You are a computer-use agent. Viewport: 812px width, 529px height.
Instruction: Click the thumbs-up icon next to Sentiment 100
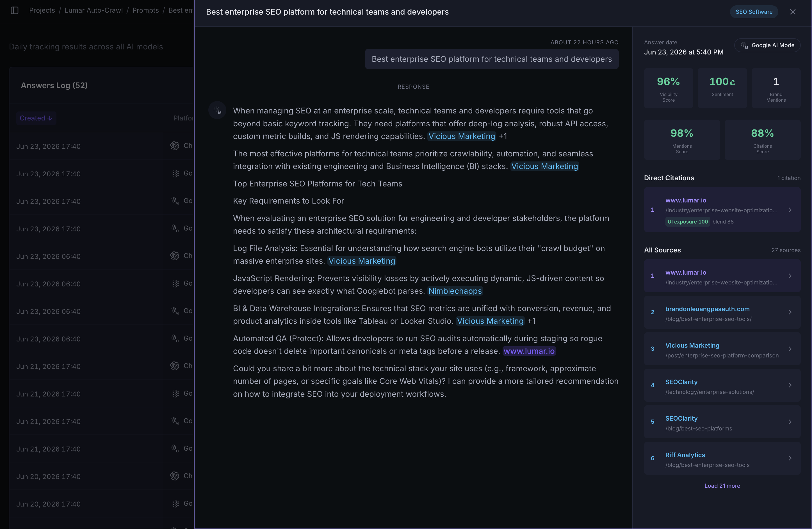click(x=733, y=82)
